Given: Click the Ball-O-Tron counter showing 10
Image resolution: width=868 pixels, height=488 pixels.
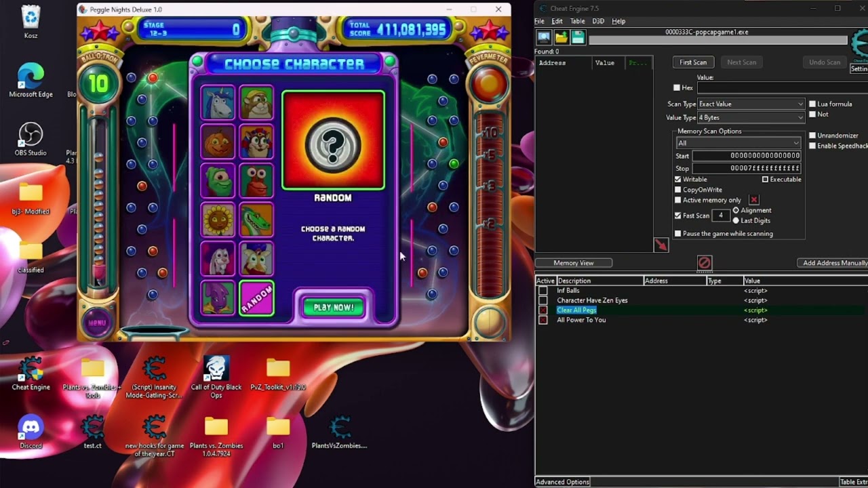Looking at the screenshot, I should [x=98, y=84].
